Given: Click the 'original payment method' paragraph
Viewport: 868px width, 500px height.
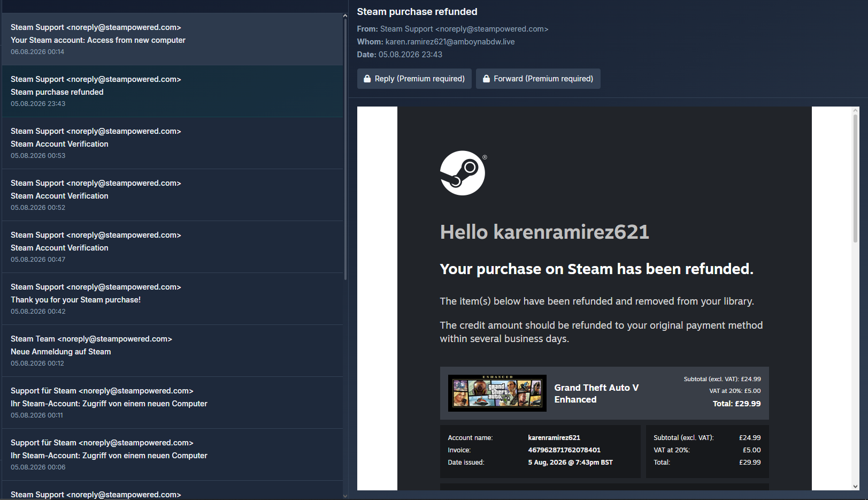Looking at the screenshot, I should pyautogui.click(x=602, y=332).
